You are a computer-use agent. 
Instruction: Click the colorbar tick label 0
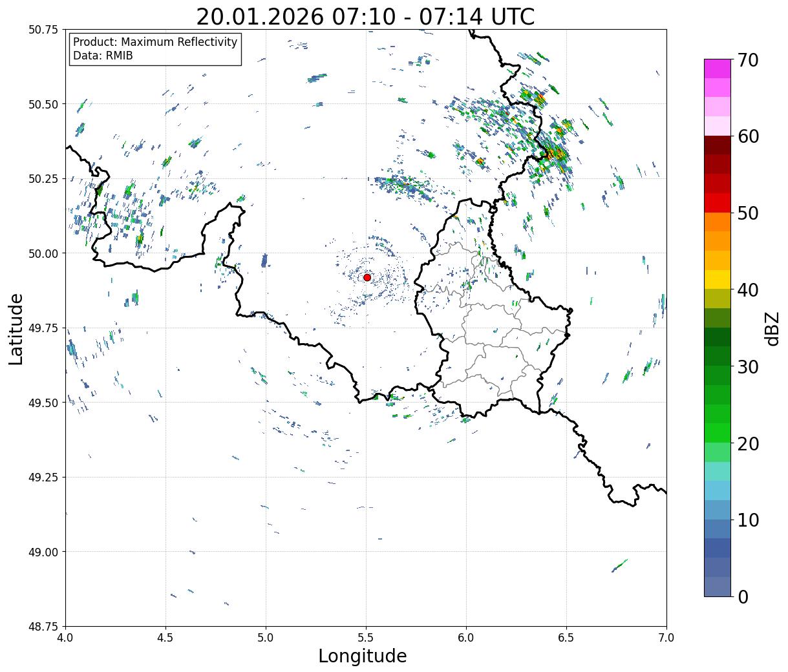(x=743, y=596)
